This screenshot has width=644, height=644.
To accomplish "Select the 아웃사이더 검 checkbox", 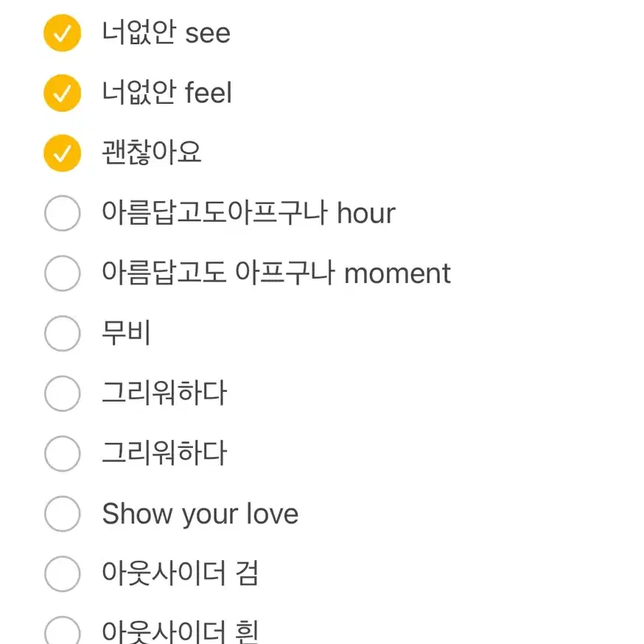I will [63, 574].
